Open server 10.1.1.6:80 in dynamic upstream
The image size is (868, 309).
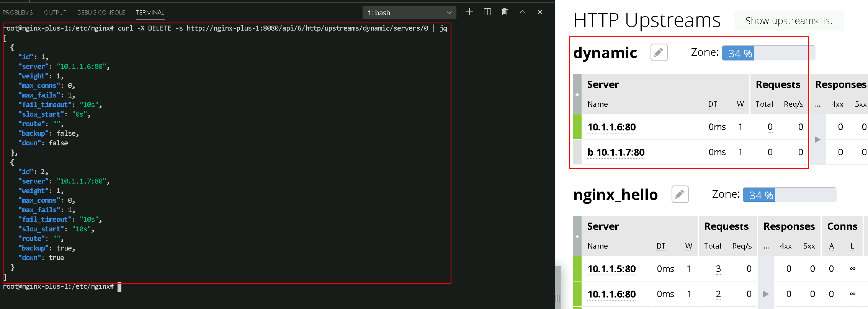tap(611, 127)
